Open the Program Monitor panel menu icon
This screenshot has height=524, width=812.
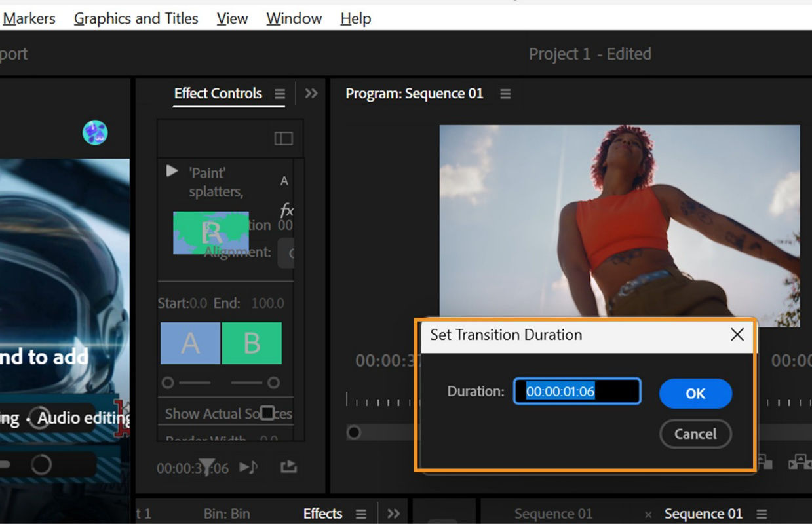[x=505, y=93]
